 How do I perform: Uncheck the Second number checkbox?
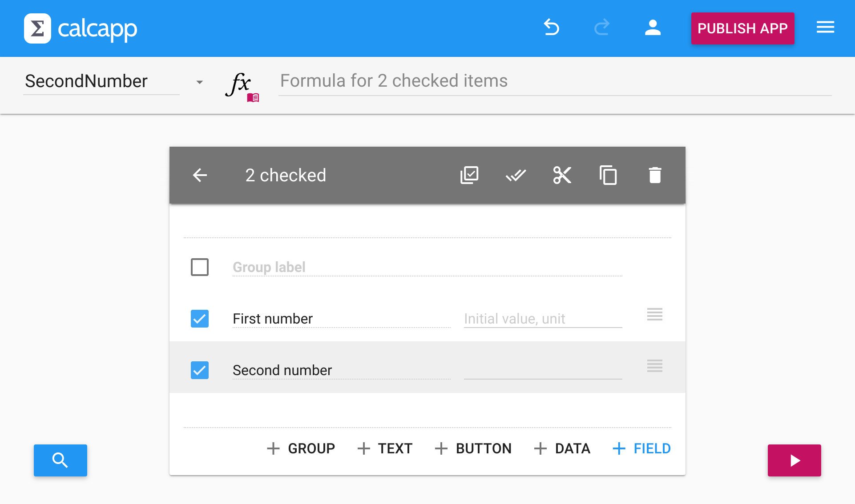(x=200, y=370)
